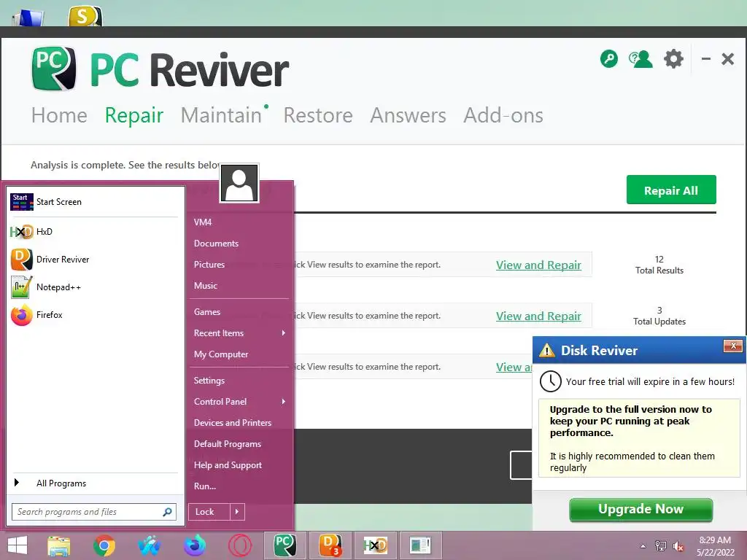Show hidden system tray icons
The width and height of the screenshot is (747, 560).
click(643, 546)
